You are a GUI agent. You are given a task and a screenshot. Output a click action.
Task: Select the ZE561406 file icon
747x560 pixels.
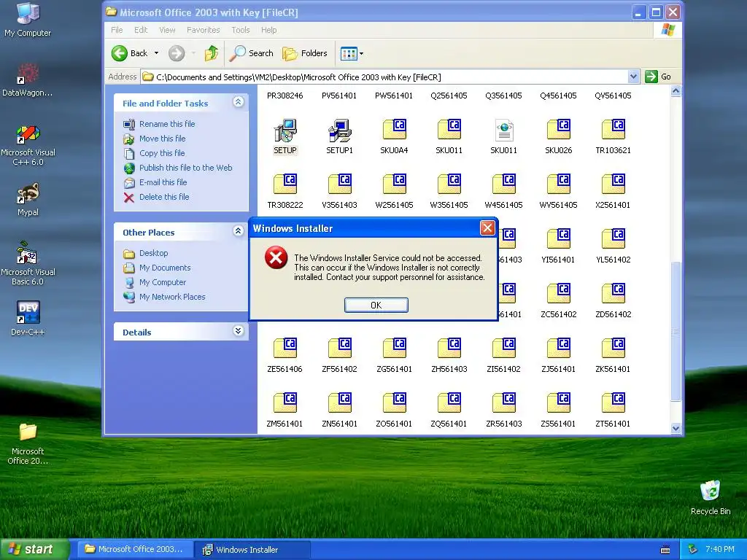click(285, 349)
